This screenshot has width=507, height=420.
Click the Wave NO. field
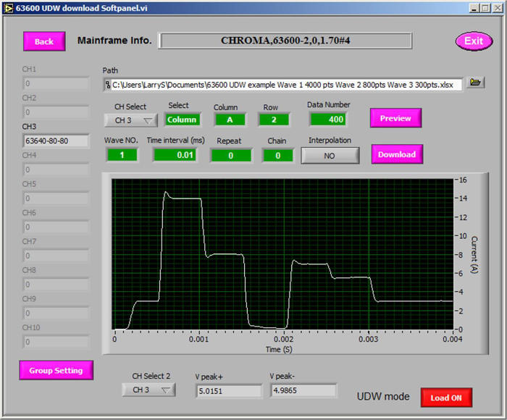click(122, 155)
